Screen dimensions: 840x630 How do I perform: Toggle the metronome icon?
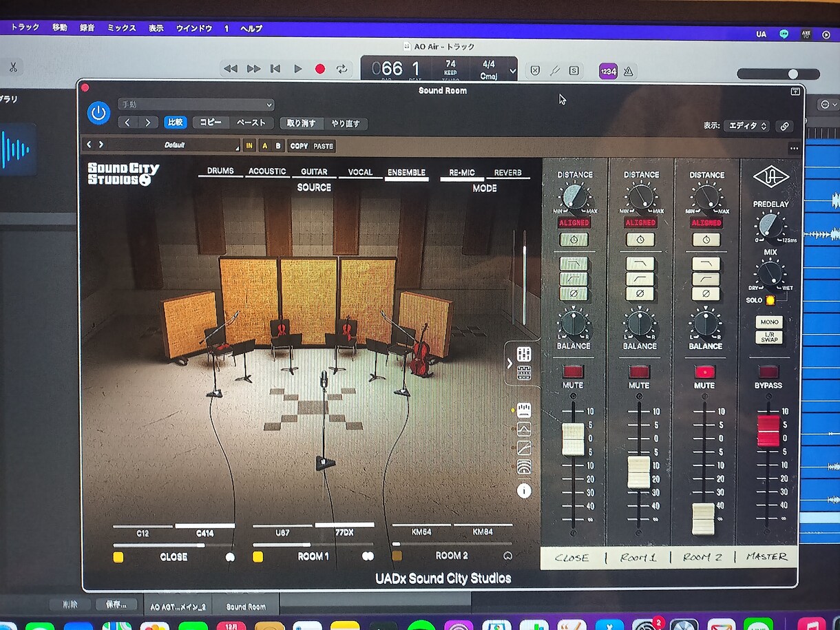point(629,71)
